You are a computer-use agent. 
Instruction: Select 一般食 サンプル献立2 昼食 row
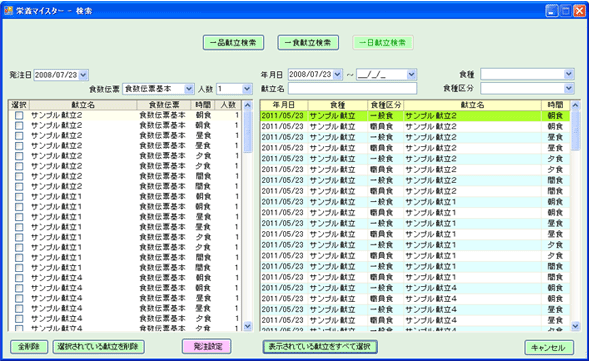(x=415, y=137)
